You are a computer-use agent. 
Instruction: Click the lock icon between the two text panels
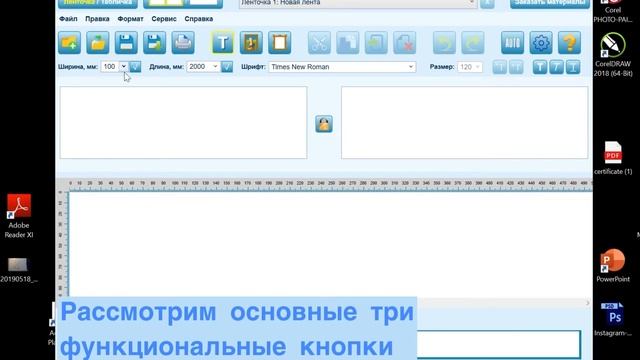pos(324,124)
